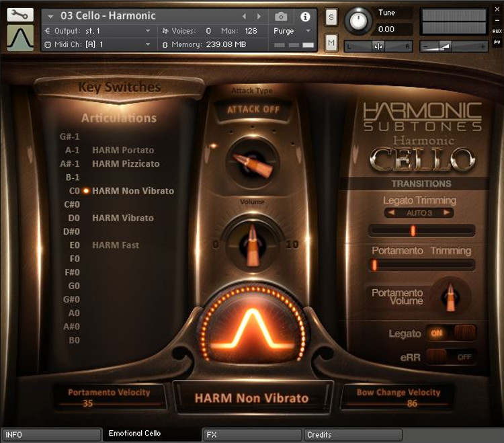Toggle the eRR OFF switch

[451, 357]
